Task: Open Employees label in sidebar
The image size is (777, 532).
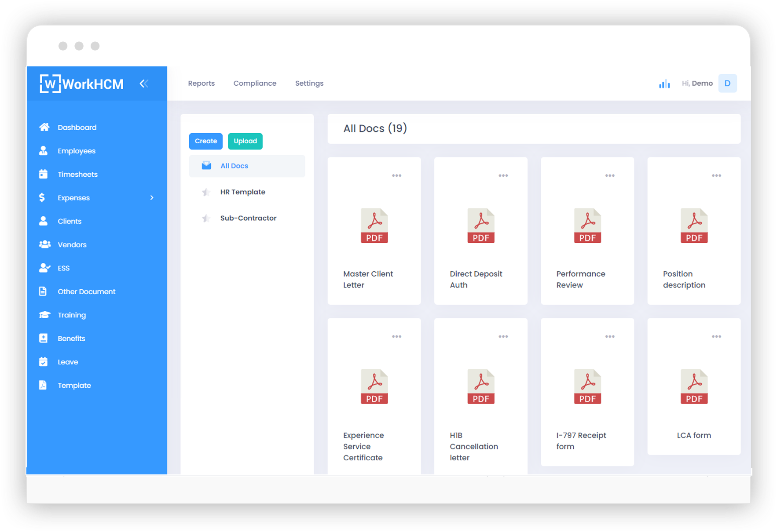Action: click(x=77, y=151)
